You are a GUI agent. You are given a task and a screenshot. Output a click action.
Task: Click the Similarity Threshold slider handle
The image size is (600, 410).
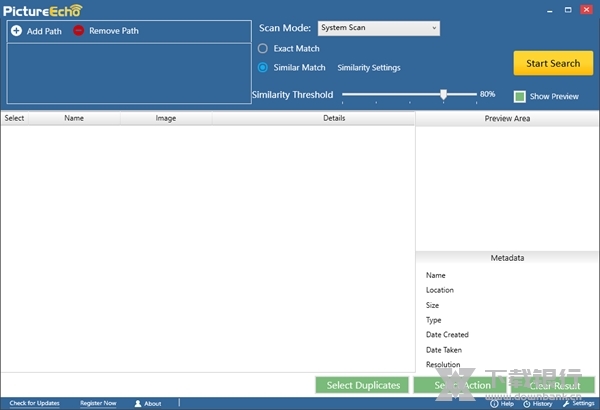[443, 94]
